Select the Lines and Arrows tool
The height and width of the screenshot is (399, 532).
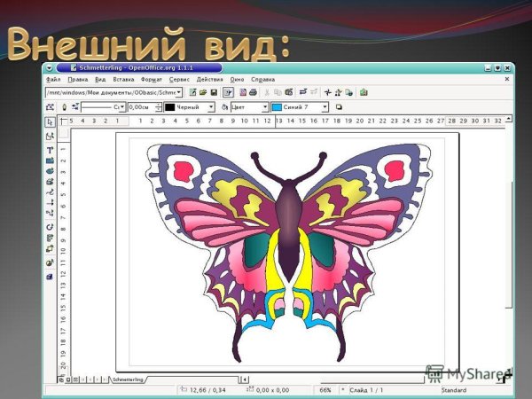50,202
